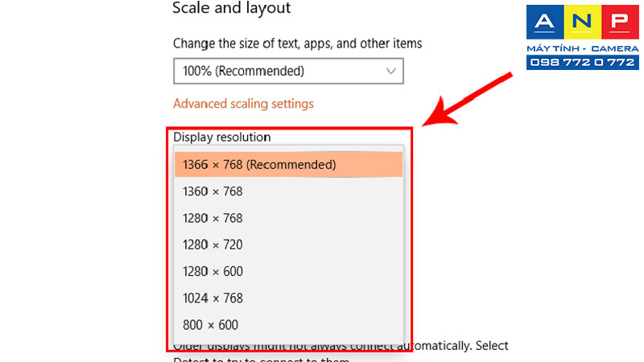The height and width of the screenshot is (362, 644).
Task: Click the yellow N tile in the logo
Action: click(x=582, y=22)
